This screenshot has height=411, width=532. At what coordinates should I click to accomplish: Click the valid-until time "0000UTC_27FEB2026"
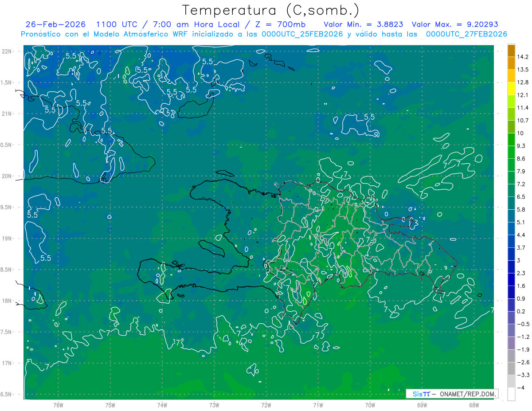pos(466,34)
